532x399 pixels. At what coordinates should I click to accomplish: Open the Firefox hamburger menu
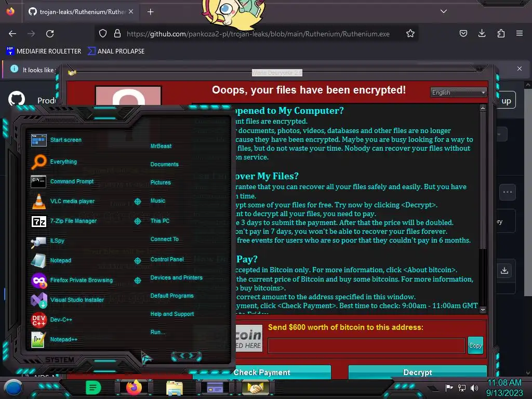point(520,33)
